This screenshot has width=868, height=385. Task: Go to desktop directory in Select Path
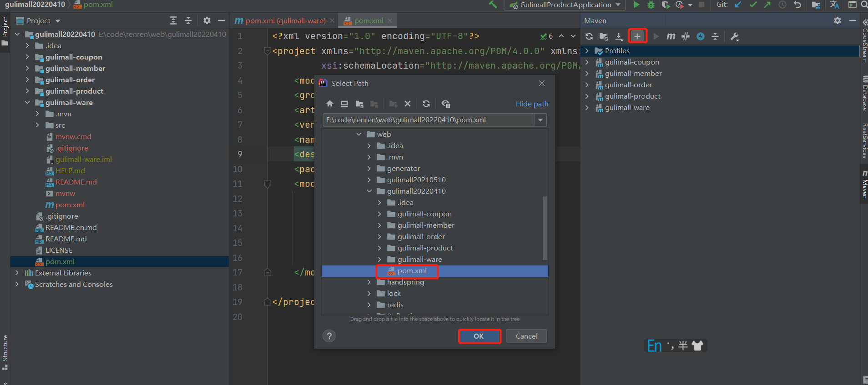[x=344, y=104]
